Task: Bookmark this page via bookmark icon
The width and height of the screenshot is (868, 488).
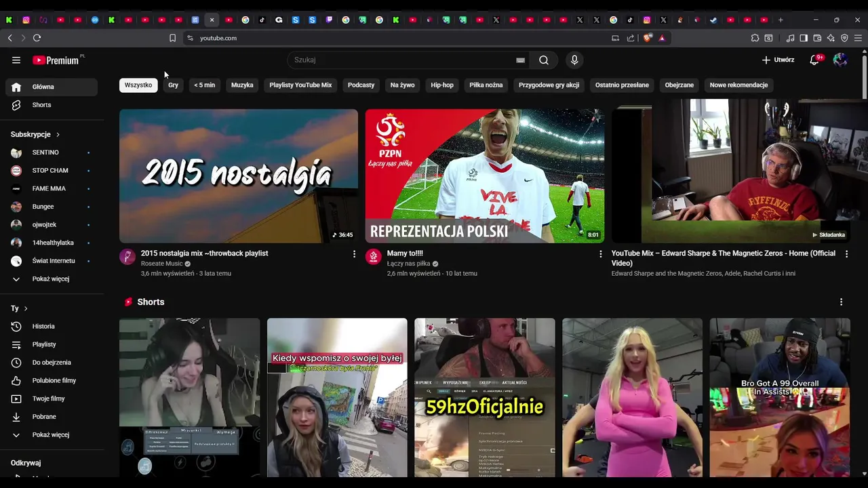Action: tap(172, 38)
